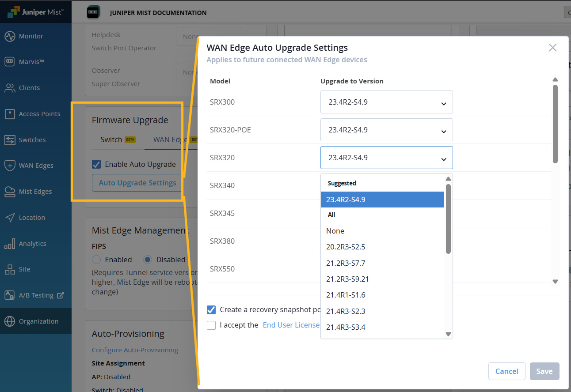This screenshot has width=571, height=392.
Task: Cancel the auto upgrade settings dialog
Action: click(x=506, y=371)
